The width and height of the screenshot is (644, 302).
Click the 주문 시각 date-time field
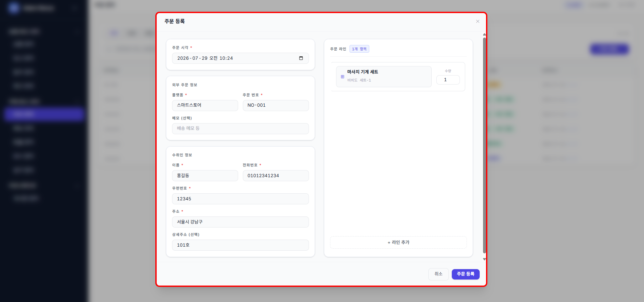(x=240, y=58)
